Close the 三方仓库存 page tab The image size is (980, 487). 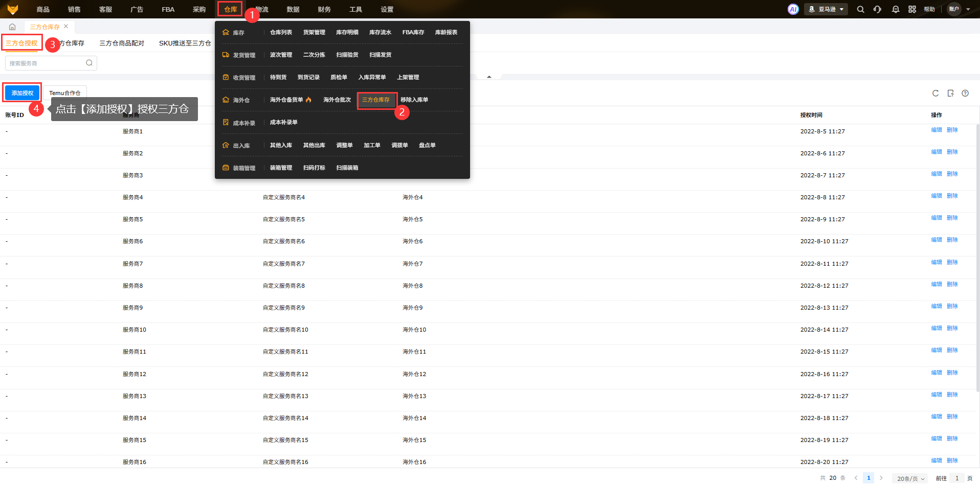pyautogui.click(x=66, y=27)
